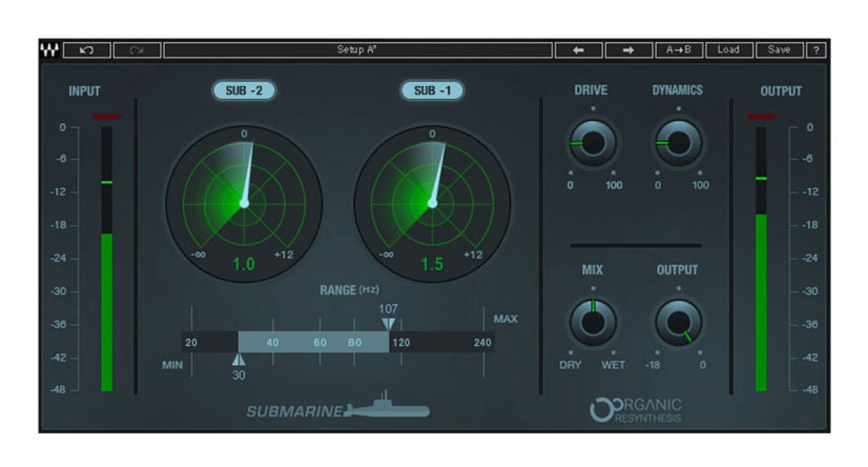Copy setup A to B
Screen dimensions: 868x467
click(679, 50)
